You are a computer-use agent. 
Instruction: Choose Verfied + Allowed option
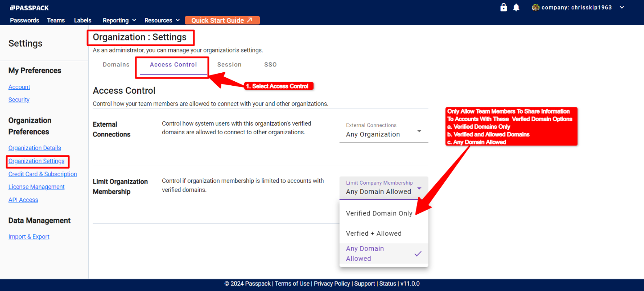click(x=384, y=234)
